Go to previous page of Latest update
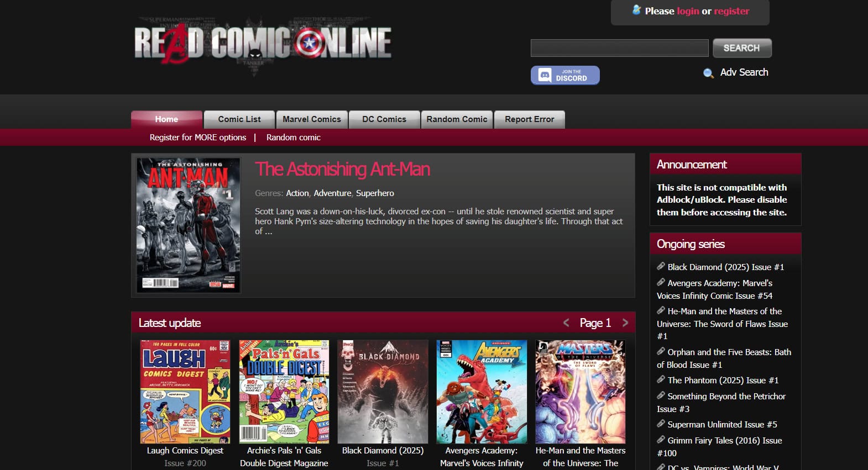The width and height of the screenshot is (868, 470). 566,323
